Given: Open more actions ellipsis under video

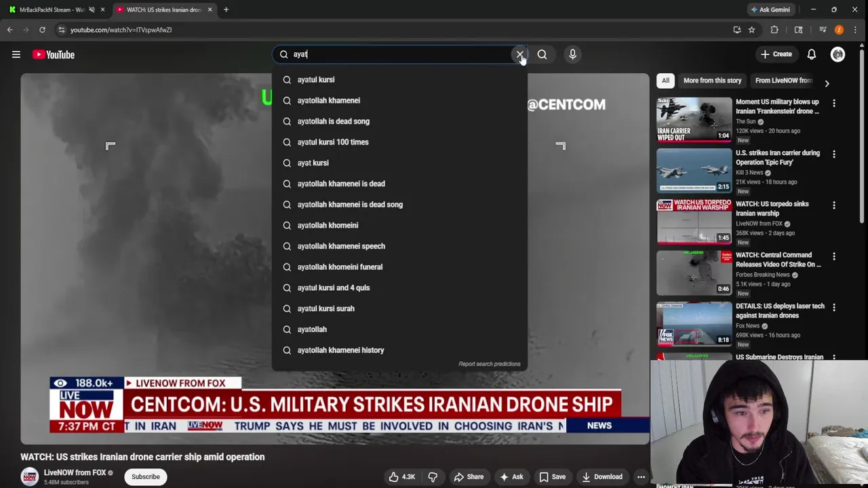Looking at the screenshot, I should click(641, 476).
